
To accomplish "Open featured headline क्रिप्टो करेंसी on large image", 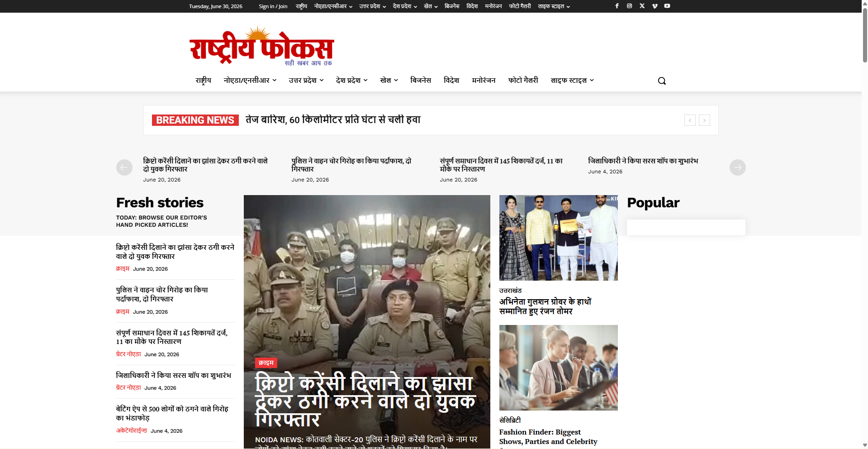I will click(365, 401).
